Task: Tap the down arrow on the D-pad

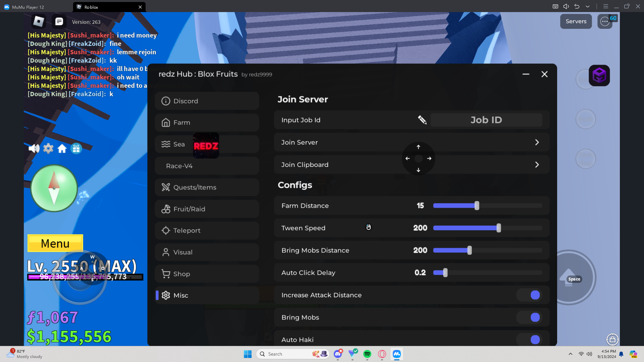Action: (x=418, y=170)
